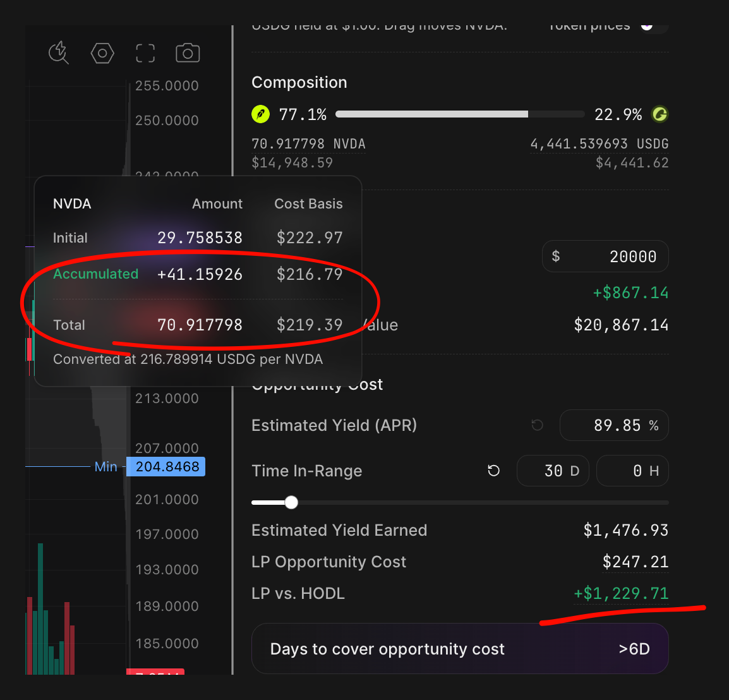This screenshot has height=700, width=729.
Task: Take a chart snapshot with camera icon
Action: coord(188,53)
